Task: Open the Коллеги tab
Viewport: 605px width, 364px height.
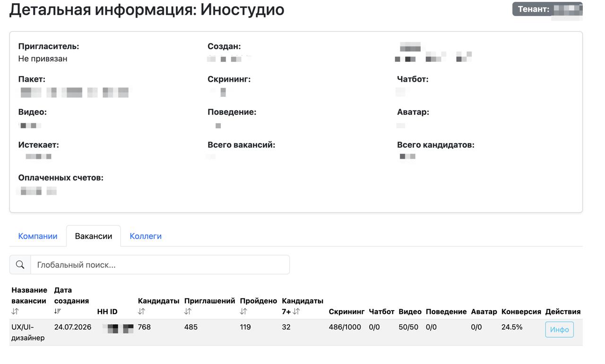Action: (x=146, y=236)
